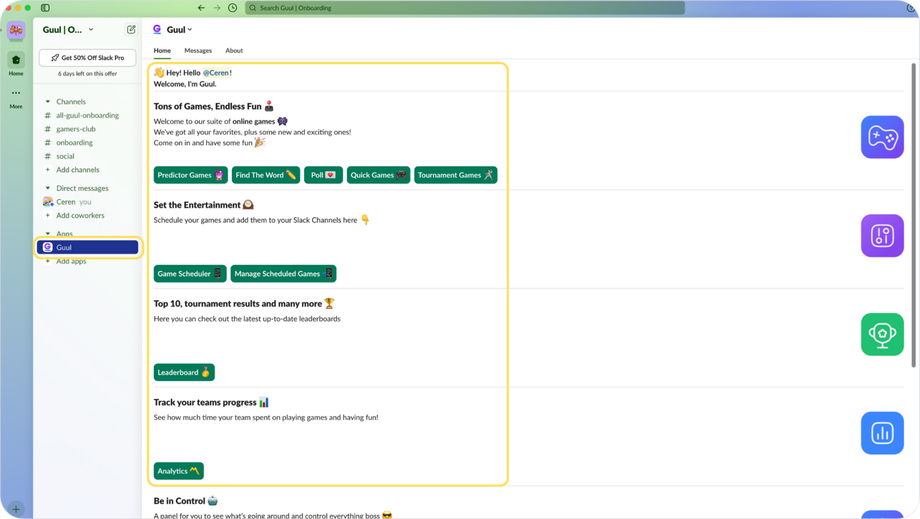Click the Search Guul | Onboarding field
Screen dimensions: 920x519
(465, 8)
